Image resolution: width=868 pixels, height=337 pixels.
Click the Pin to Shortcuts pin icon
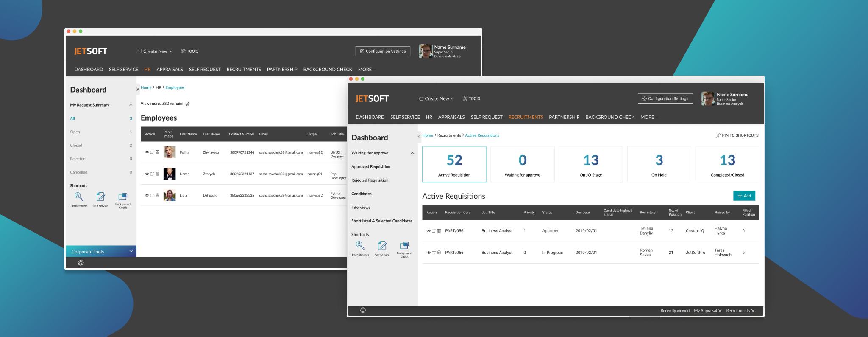(x=718, y=135)
